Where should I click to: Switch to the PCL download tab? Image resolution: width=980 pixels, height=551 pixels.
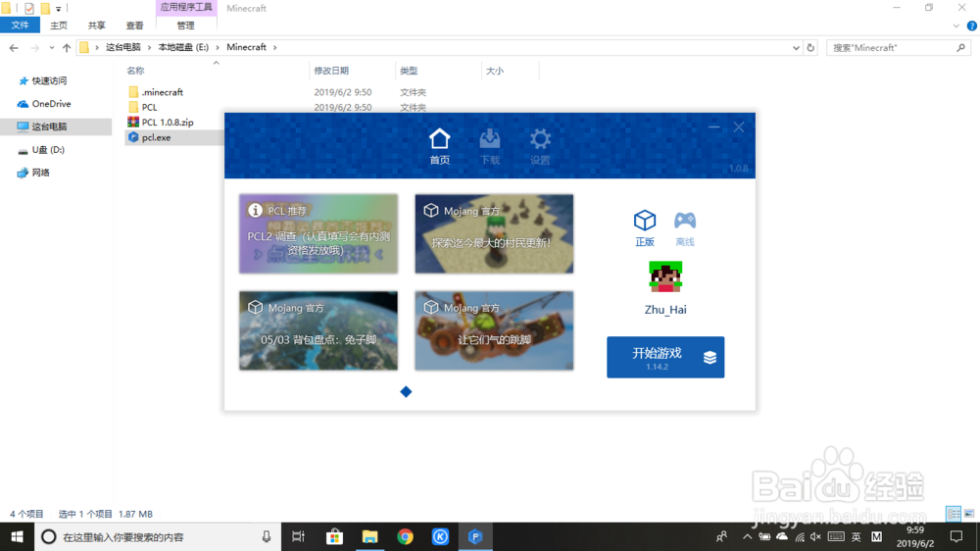(489, 146)
